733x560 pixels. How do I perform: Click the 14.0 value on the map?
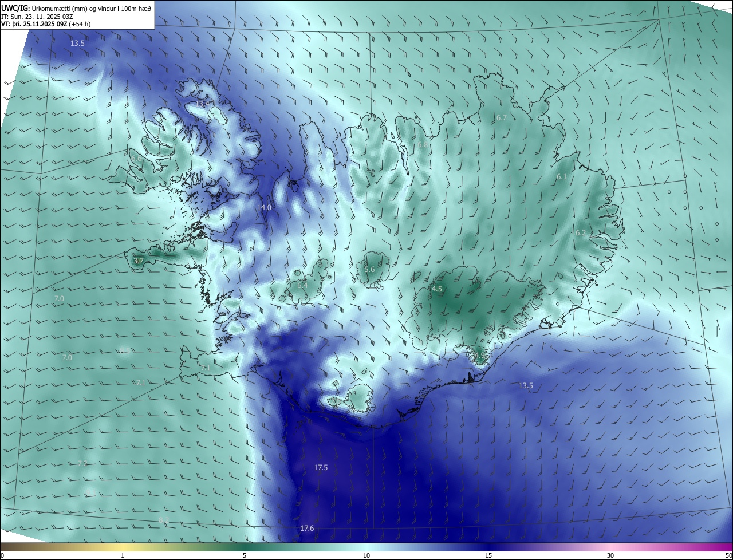pos(264,207)
